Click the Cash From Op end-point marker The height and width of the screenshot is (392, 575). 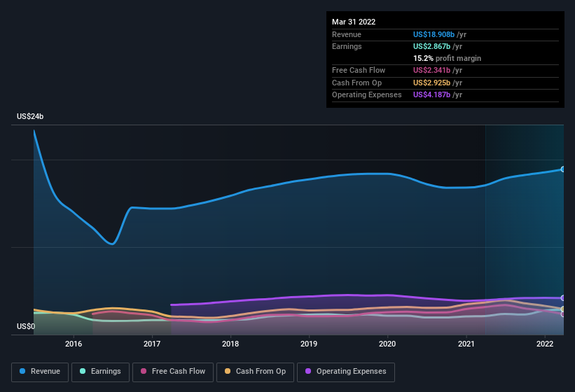pos(563,309)
